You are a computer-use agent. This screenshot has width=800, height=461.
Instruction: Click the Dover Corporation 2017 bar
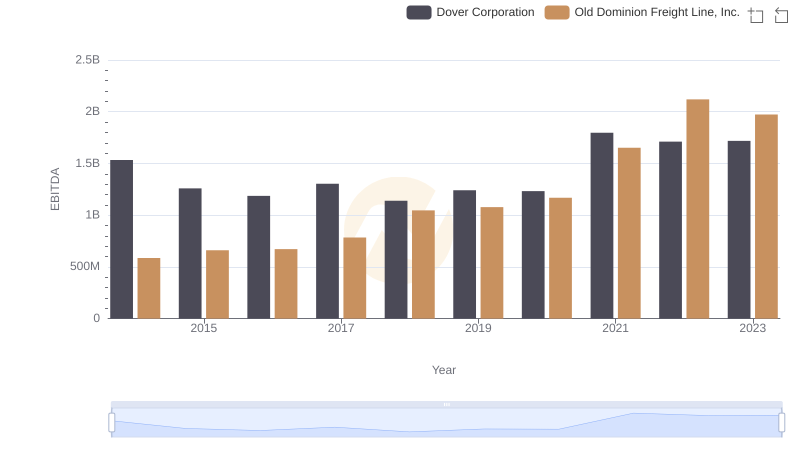[x=328, y=251]
